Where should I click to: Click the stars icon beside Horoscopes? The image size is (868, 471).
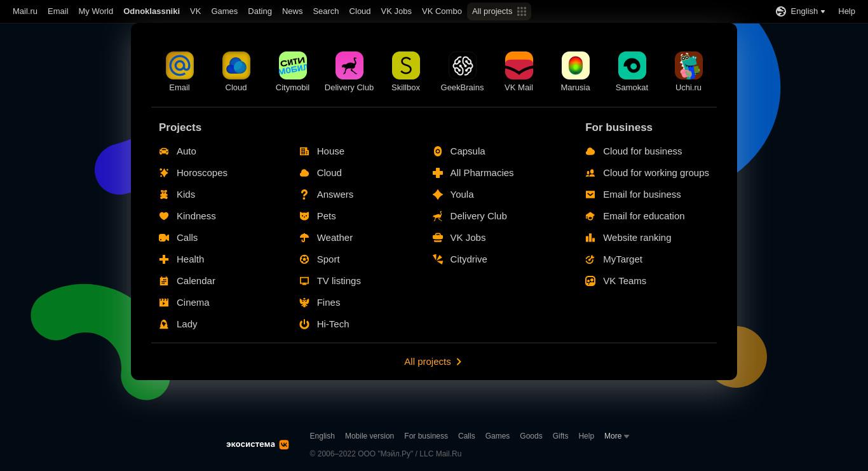(x=164, y=173)
